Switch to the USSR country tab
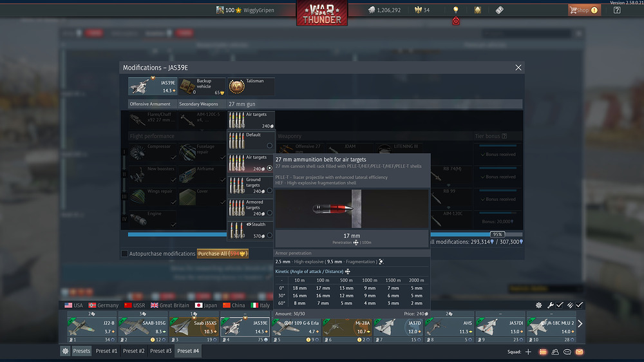 pos(135,305)
